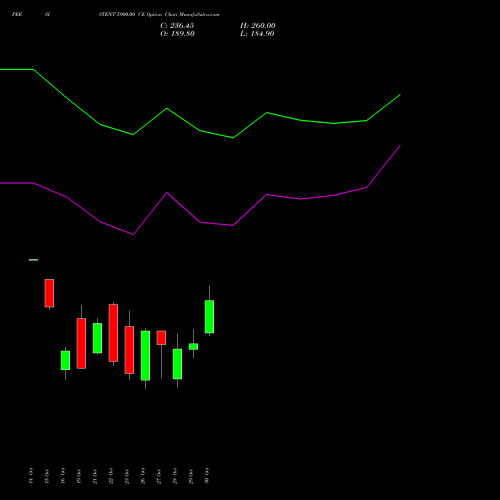Select the 23 Oct date label on axis
500x500 pixels.
click(127, 476)
